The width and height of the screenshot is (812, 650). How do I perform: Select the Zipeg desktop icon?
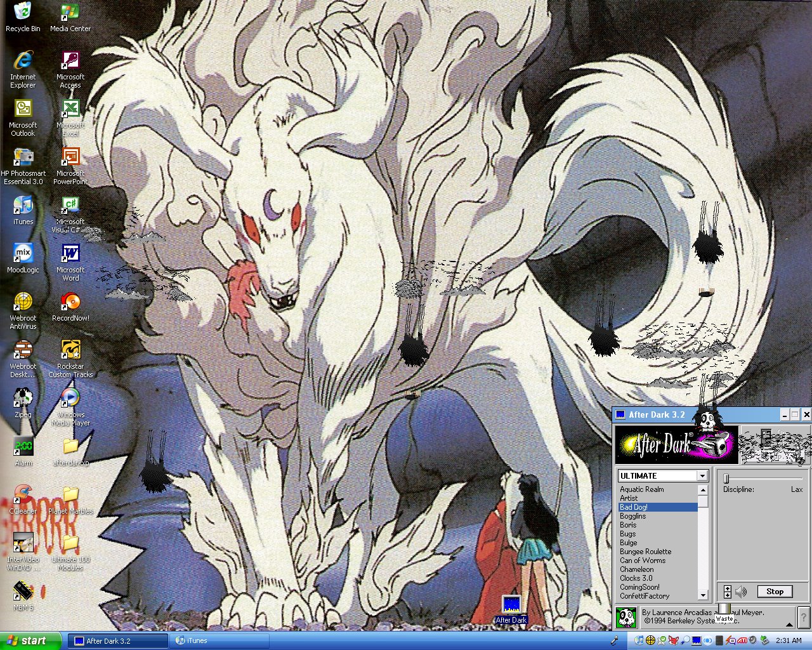point(23,403)
